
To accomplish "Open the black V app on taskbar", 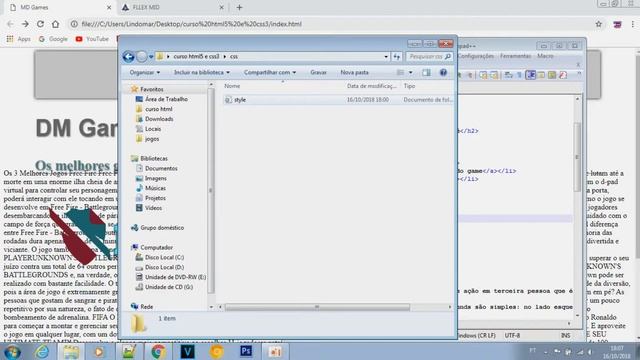I will [x=187, y=351].
